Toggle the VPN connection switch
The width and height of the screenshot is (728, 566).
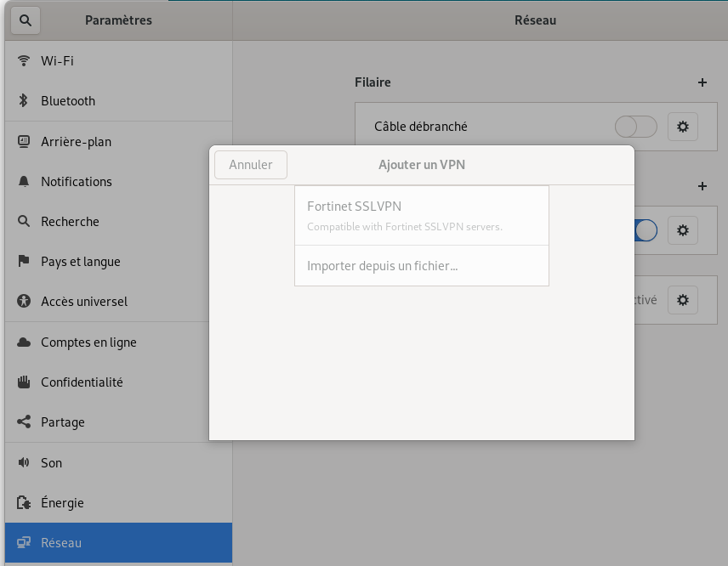pyautogui.click(x=646, y=230)
